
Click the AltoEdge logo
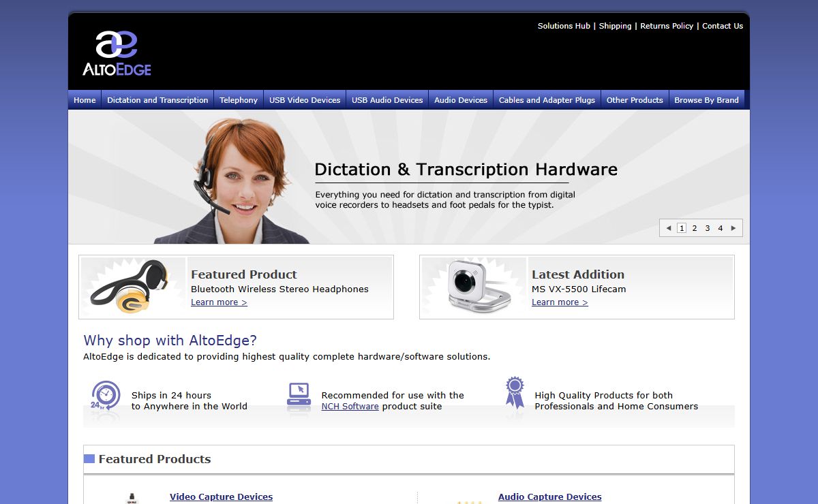117,53
